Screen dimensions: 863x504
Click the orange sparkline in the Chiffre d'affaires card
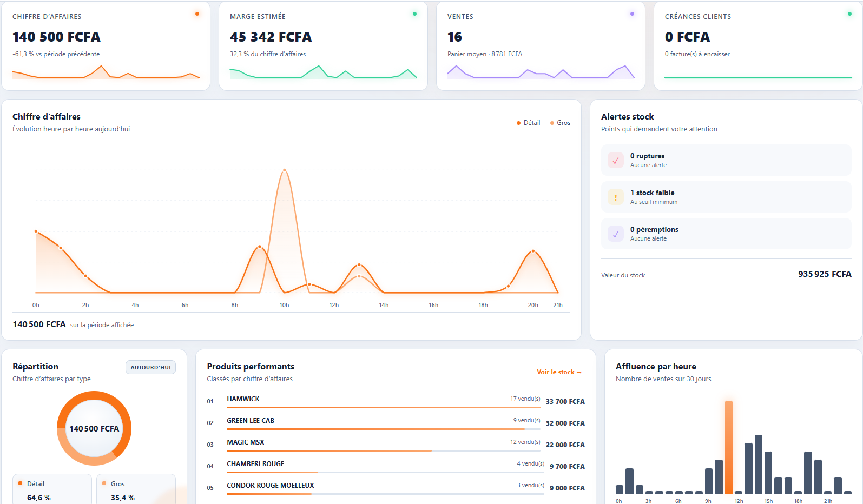106,72
